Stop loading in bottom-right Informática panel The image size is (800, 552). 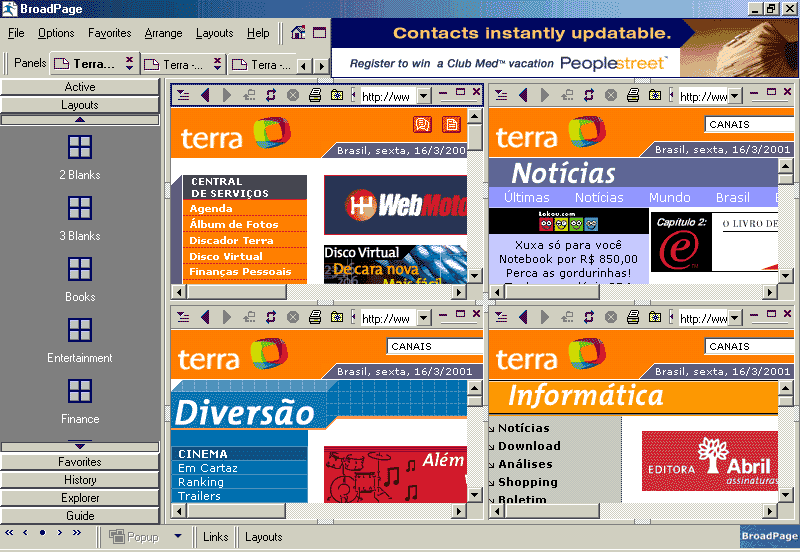610,317
